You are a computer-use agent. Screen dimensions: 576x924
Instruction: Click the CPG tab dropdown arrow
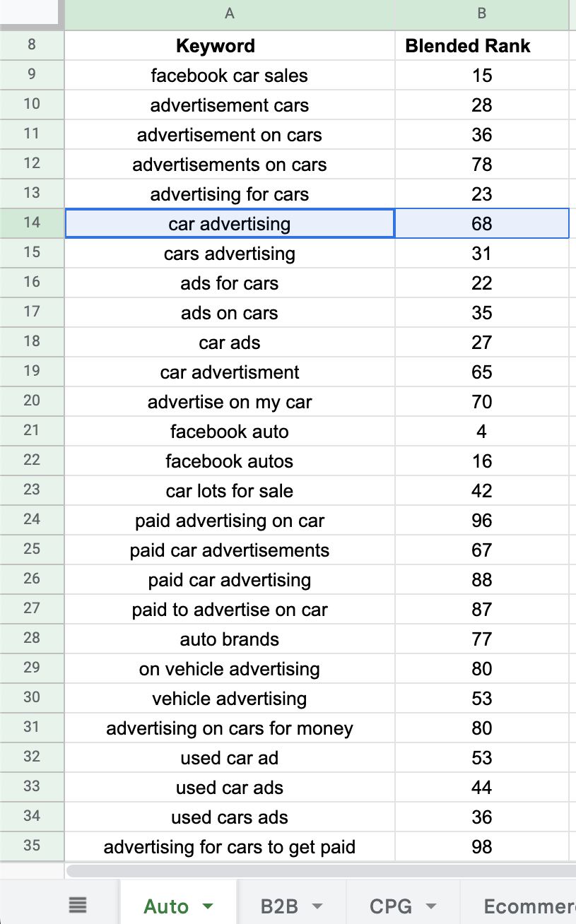pos(430,906)
